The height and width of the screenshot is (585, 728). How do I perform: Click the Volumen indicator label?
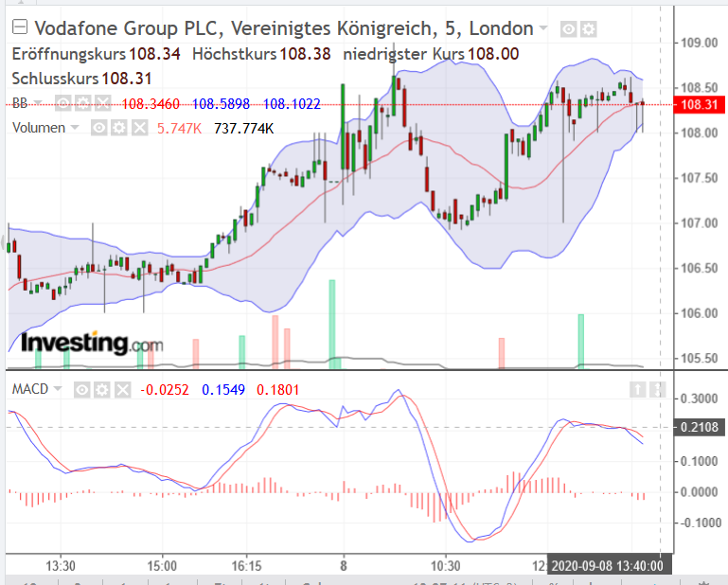click(39, 128)
